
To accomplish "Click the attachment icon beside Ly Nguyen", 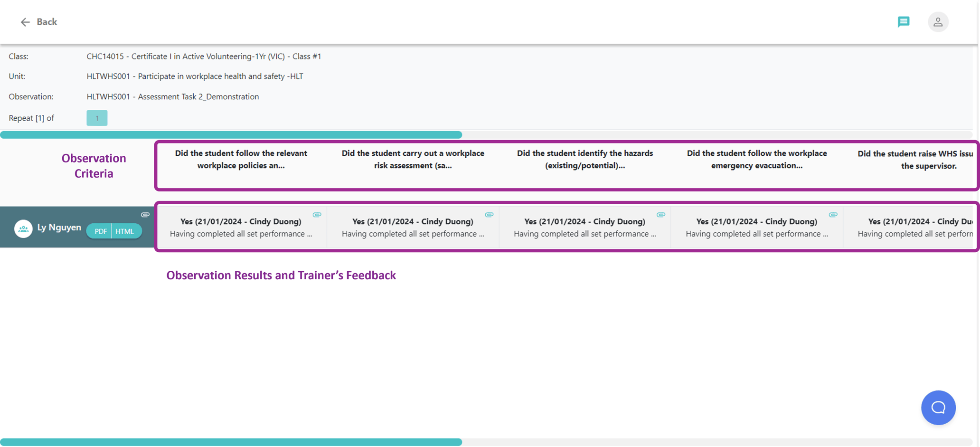I will click(x=145, y=215).
